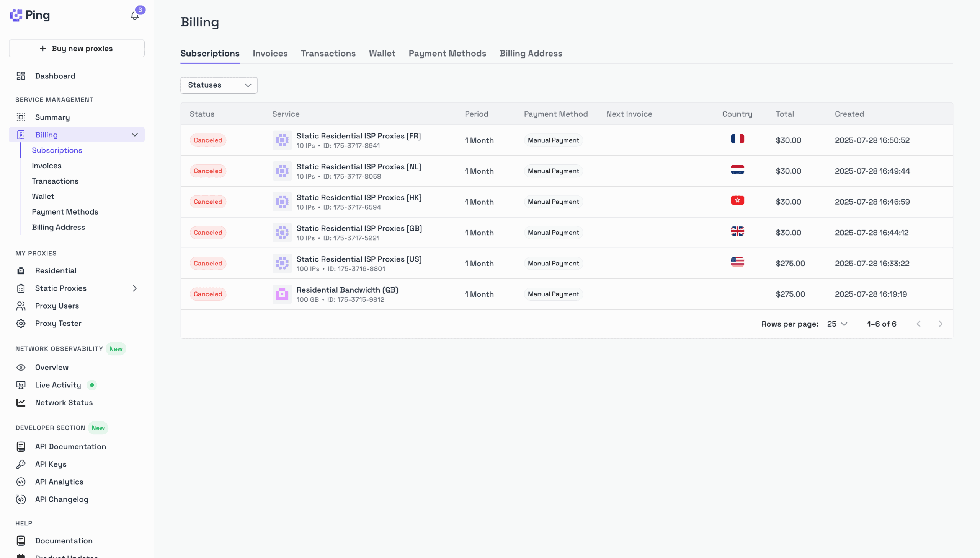Click the Proxy Tester gear icon
The height and width of the screenshot is (558, 980).
[21, 324]
